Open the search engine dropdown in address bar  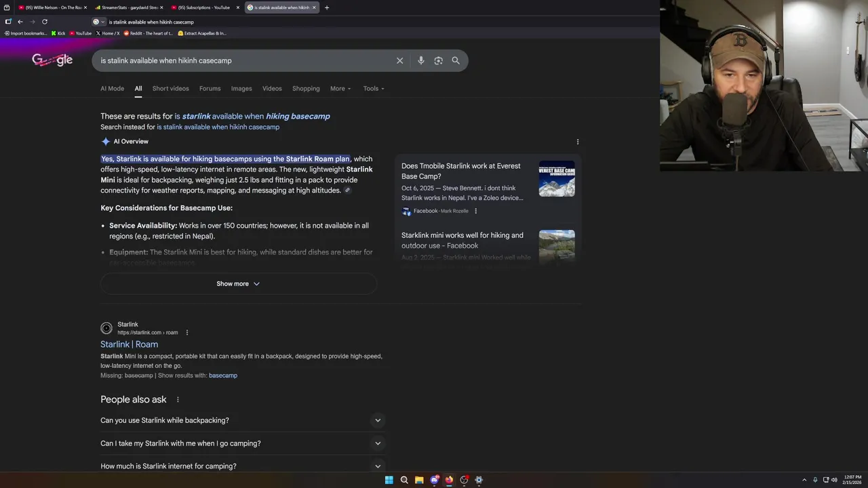coord(99,22)
